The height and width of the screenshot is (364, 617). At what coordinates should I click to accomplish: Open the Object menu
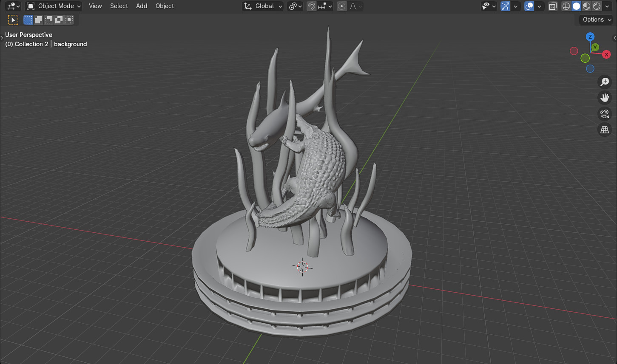coord(165,6)
